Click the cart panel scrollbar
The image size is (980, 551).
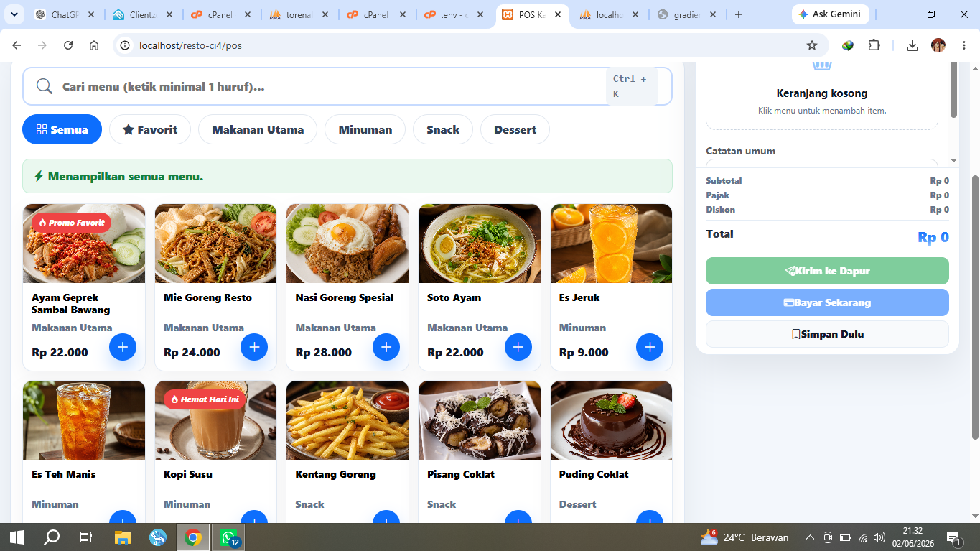(953, 90)
